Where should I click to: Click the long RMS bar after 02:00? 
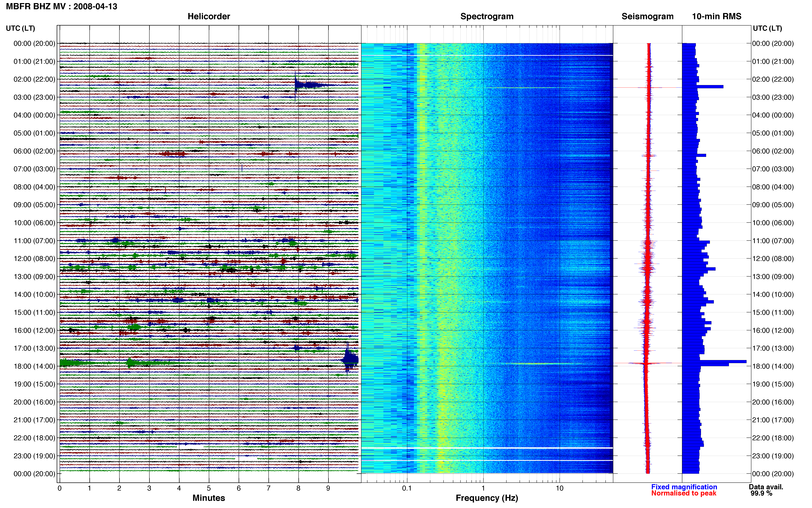click(x=703, y=87)
